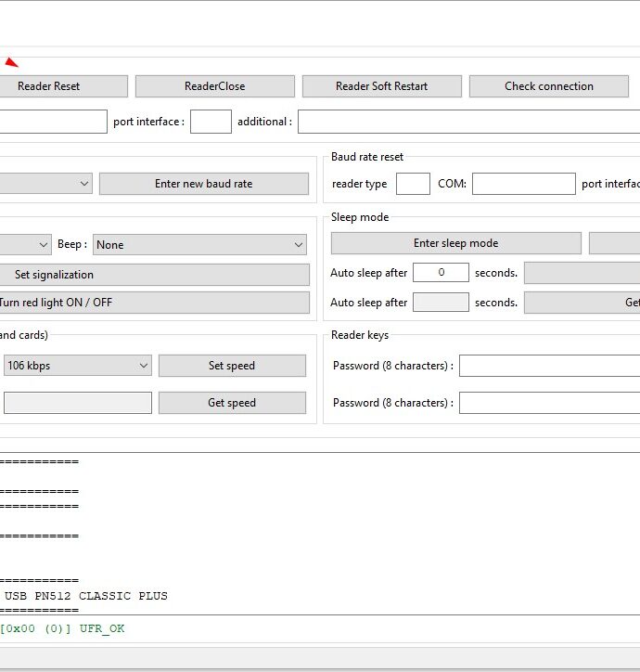This screenshot has width=640, height=672.
Task: Click the Check connection button
Action: pyautogui.click(x=549, y=86)
